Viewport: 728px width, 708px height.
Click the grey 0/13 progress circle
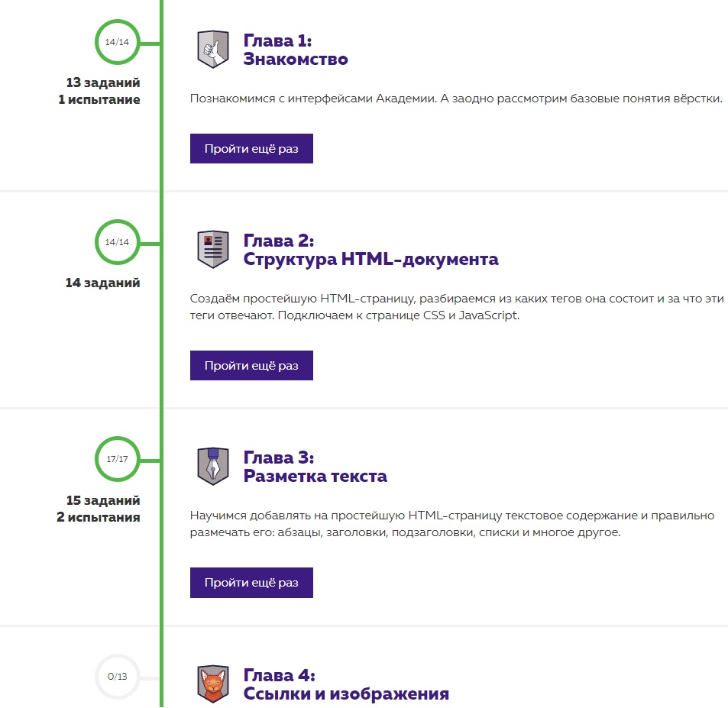coord(117,677)
